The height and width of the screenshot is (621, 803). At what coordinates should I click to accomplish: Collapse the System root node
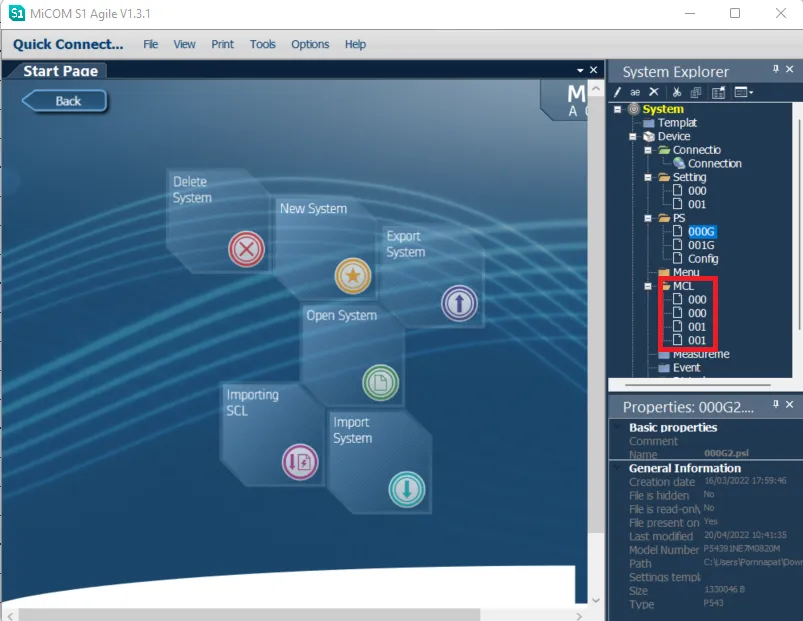click(618, 109)
